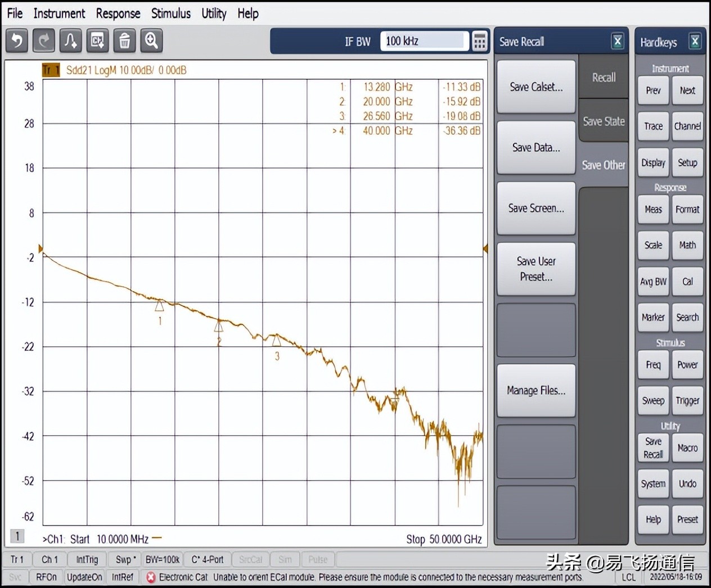Click the Marker hardkey

[653, 317]
